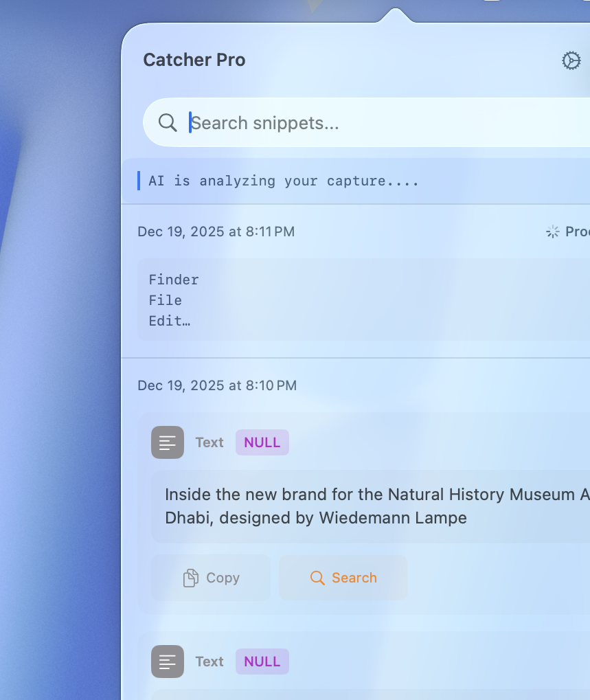Screen dimensions: 590x700
Task: Search the Natural History Museum snippet
Action: (343, 578)
